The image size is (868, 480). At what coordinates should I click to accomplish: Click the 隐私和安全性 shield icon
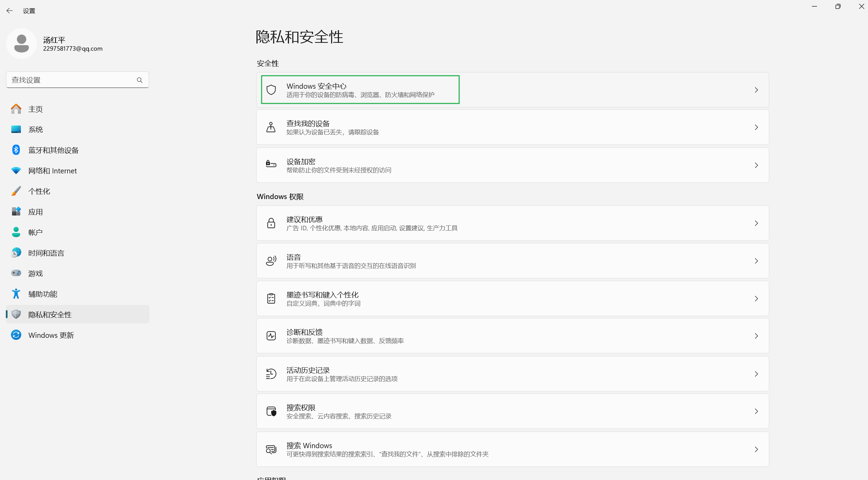[16, 315]
